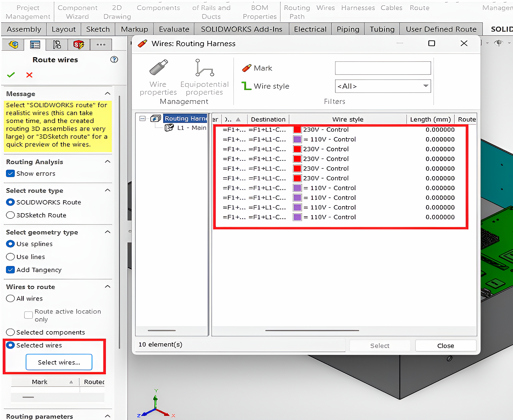Image resolution: width=513 pixels, height=420 pixels.
Task: Open the FeatureManager design tree tab icon
Action: pos(13,44)
